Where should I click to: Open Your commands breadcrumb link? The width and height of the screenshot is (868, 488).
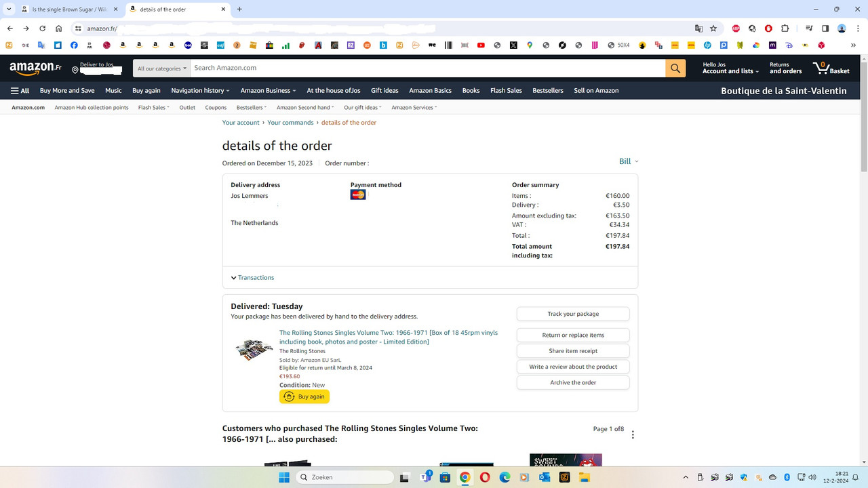point(290,123)
